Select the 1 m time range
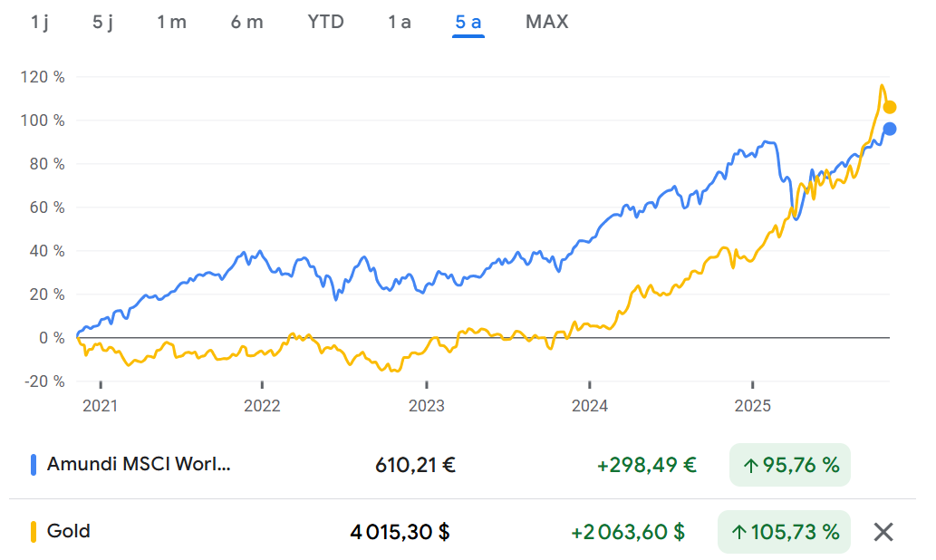This screenshot has width=936, height=560. click(171, 22)
